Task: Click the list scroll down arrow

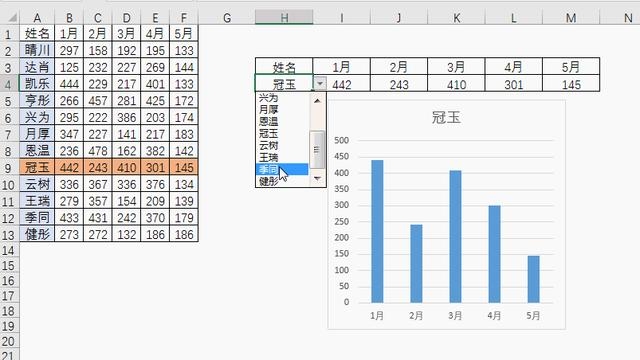Action: [x=317, y=178]
